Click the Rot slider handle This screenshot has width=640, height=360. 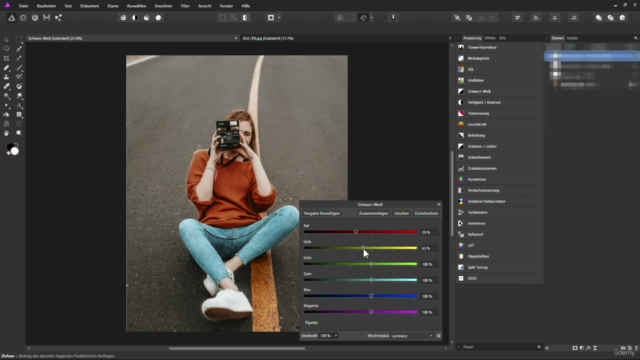[x=356, y=232]
